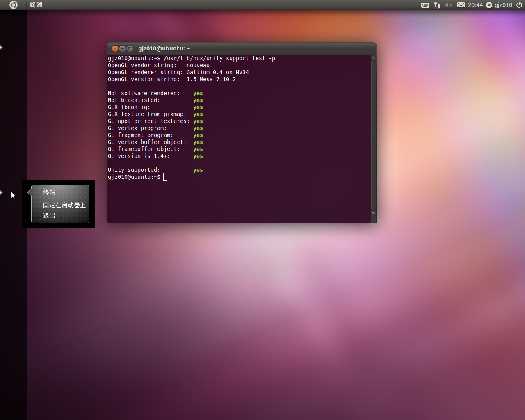Open the network connections indicator

coord(437,5)
